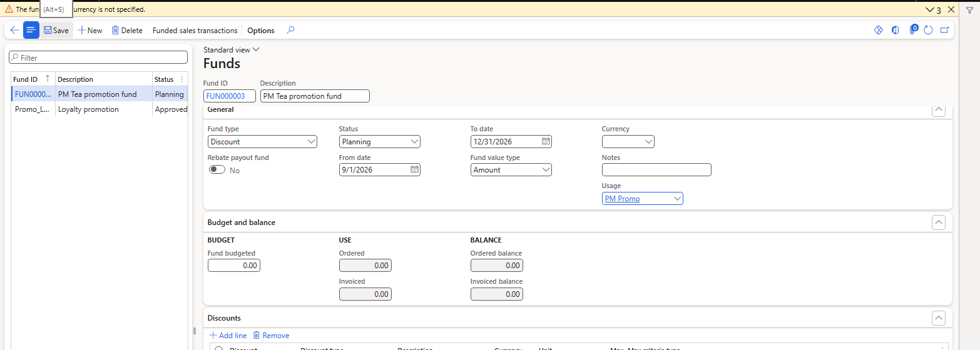Expand the message bar showing 3 messages
The image size is (980, 350).
click(933, 9)
